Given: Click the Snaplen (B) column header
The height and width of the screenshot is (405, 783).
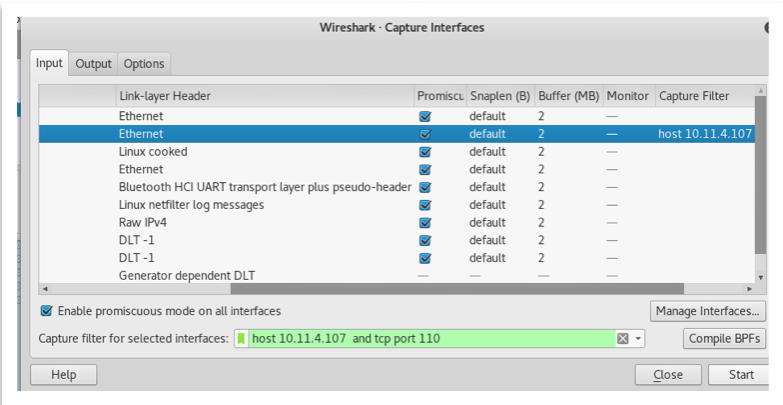Looking at the screenshot, I should [500, 96].
